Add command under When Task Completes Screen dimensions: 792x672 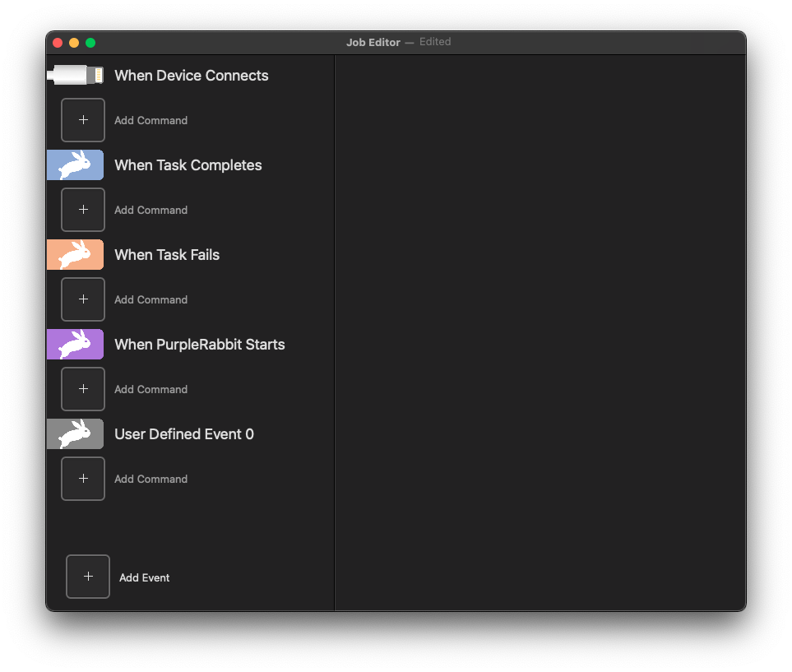[x=83, y=210]
